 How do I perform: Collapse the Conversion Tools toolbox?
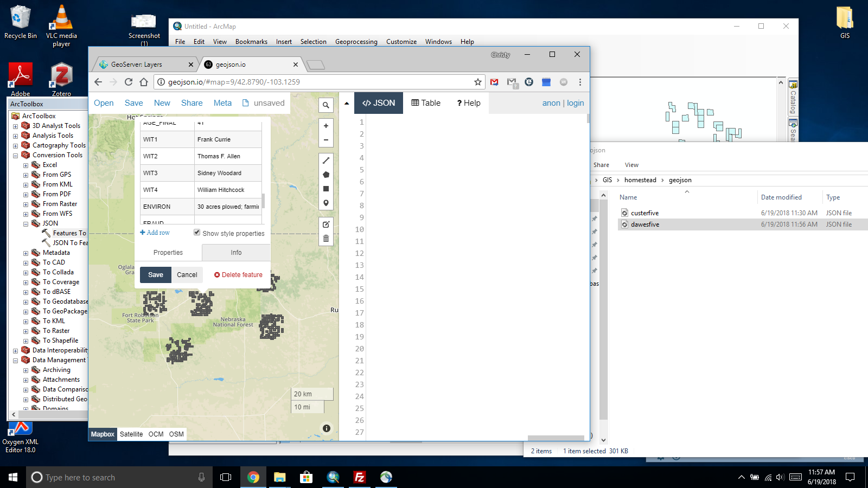pos(16,156)
